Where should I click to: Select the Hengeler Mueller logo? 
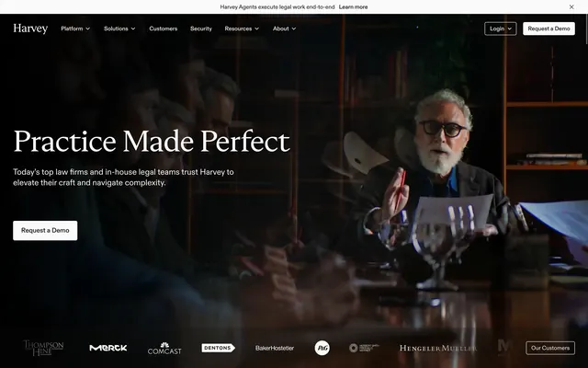coord(437,348)
